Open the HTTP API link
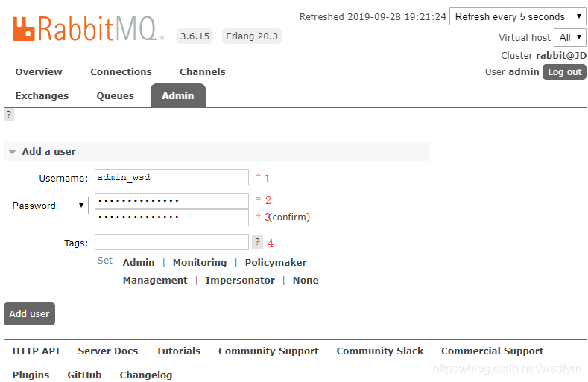The width and height of the screenshot is (588, 382). [x=36, y=351]
